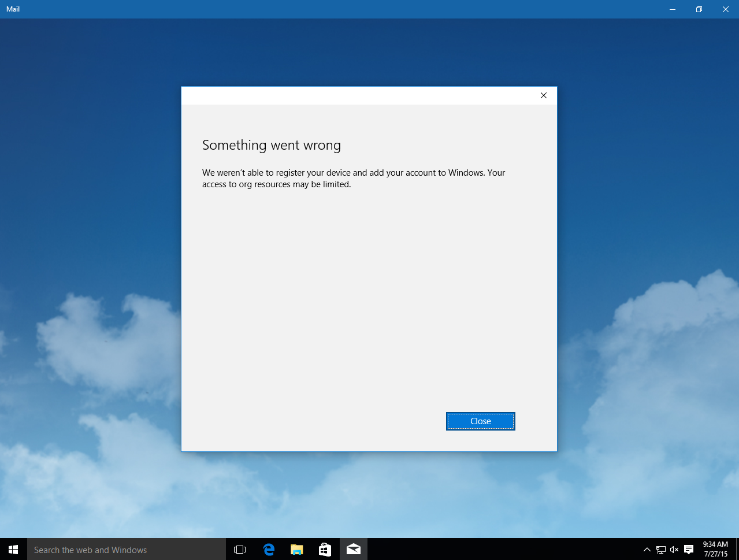
Task: Open the network status tray icon
Action: [660, 550]
